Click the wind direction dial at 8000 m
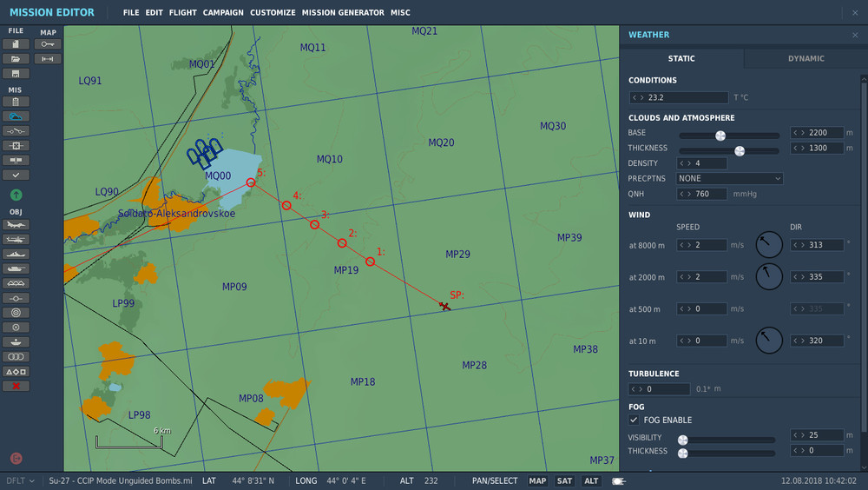Screen dimensions: 868x490 pos(769,244)
